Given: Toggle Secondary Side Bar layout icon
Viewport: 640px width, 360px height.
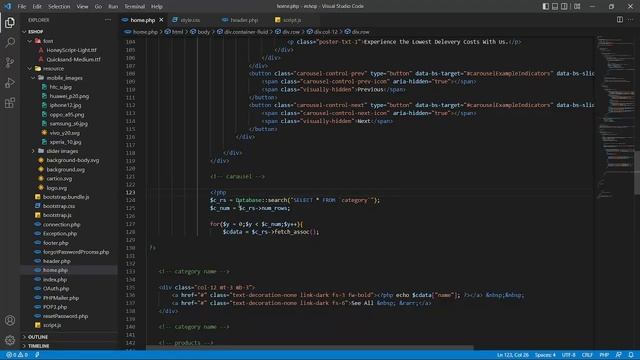Looking at the screenshot, I should click(x=564, y=6).
